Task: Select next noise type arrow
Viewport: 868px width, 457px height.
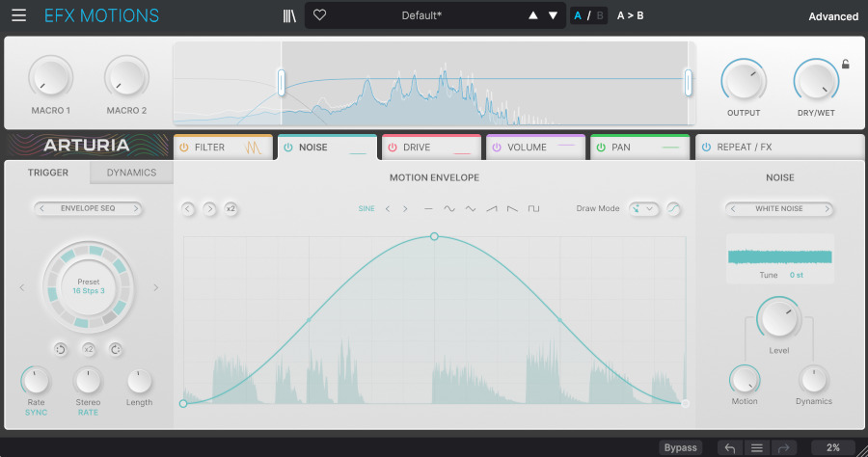Action: pyautogui.click(x=827, y=208)
